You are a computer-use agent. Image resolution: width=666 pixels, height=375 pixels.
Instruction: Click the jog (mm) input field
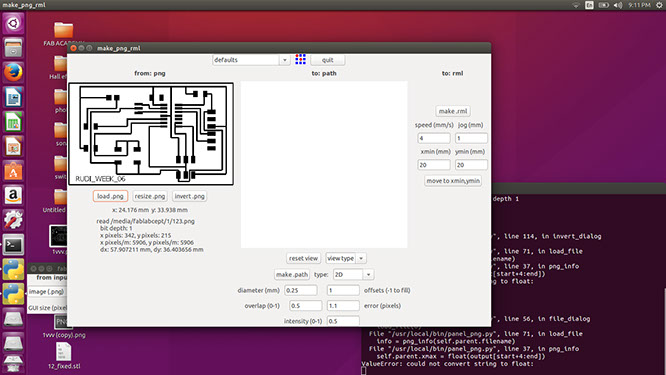(x=471, y=138)
